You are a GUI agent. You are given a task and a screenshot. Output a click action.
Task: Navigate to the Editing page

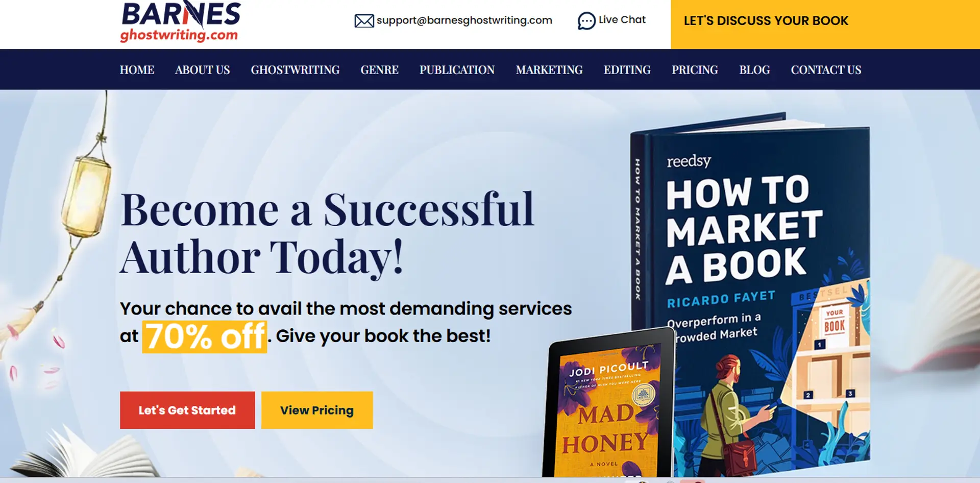(627, 70)
